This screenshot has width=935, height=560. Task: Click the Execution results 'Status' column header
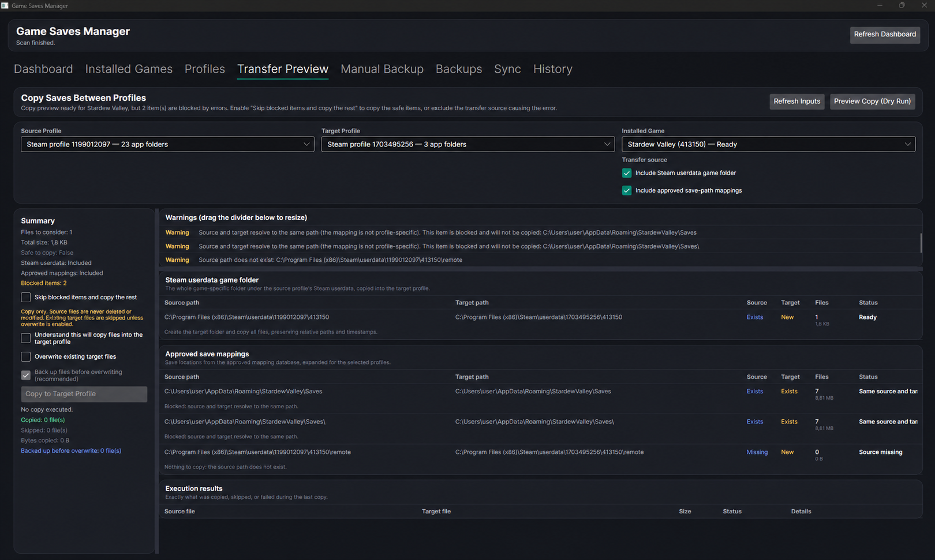[x=732, y=512]
